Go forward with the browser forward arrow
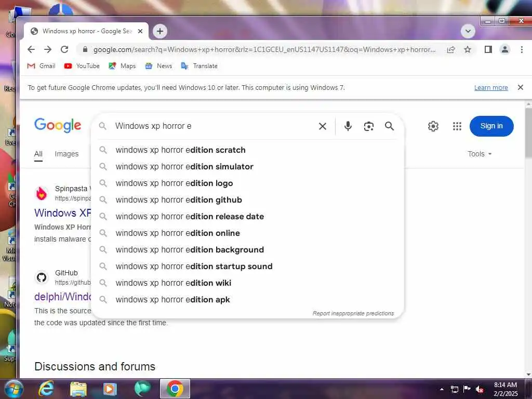Screen dimensions: 532x399 pyautogui.click(x=48, y=49)
